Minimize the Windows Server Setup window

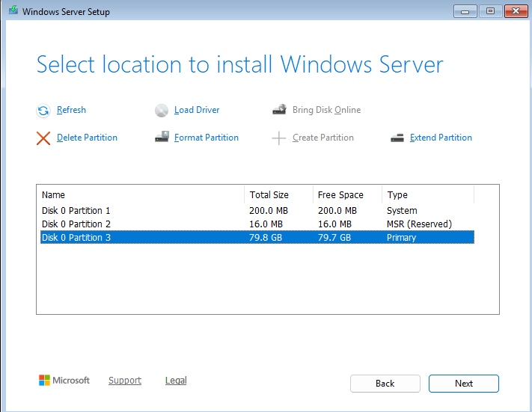(x=465, y=11)
